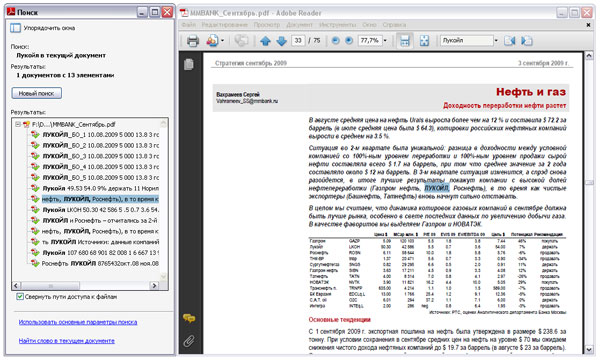Go to next page with down arrow
The width and height of the screenshot is (600, 360).
click(281, 41)
